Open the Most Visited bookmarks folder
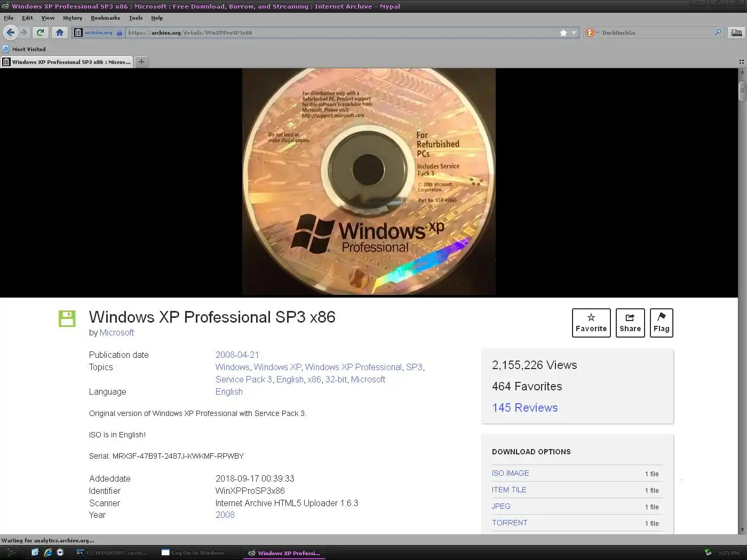This screenshot has height=560, width=747. click(24, 49)
